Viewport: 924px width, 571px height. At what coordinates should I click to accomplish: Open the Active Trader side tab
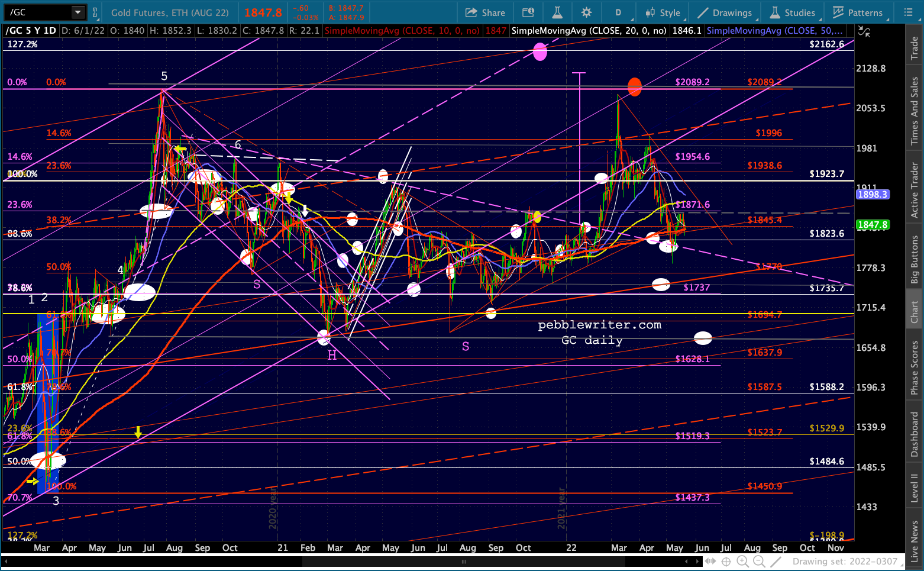coord(915,190)
